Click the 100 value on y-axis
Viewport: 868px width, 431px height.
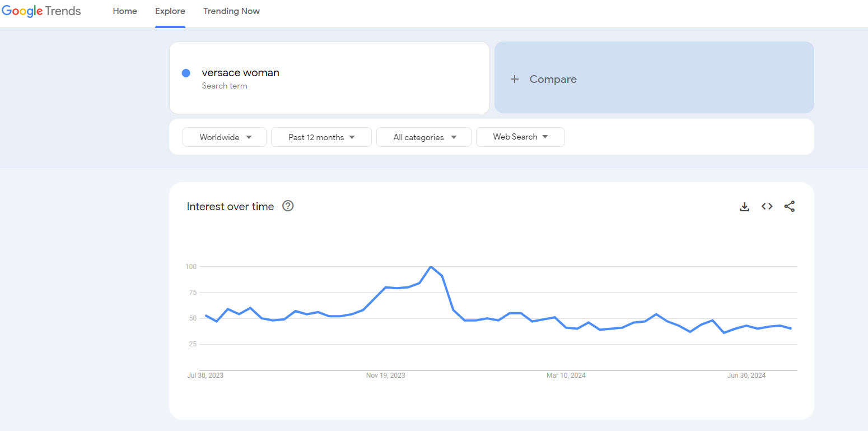coord(191,267)
